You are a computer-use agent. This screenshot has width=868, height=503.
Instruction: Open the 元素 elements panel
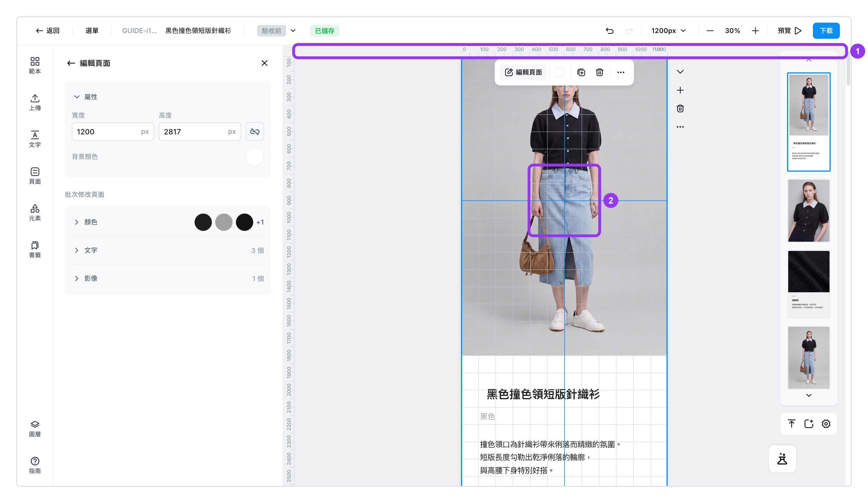35,212
